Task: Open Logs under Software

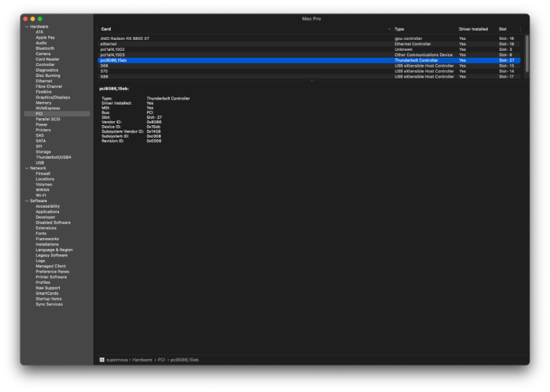Action: pos(41,261)
